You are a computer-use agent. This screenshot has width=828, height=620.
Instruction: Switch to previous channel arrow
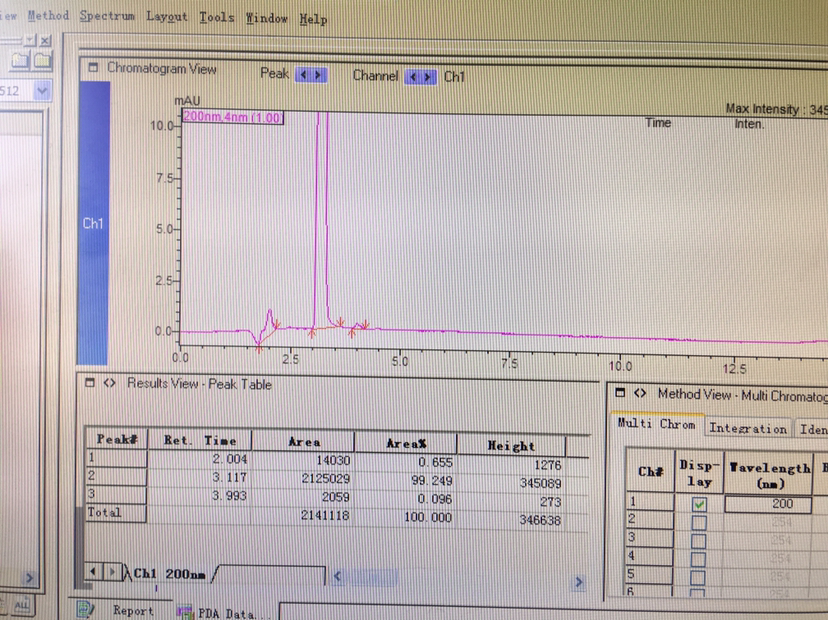point(413,77)
